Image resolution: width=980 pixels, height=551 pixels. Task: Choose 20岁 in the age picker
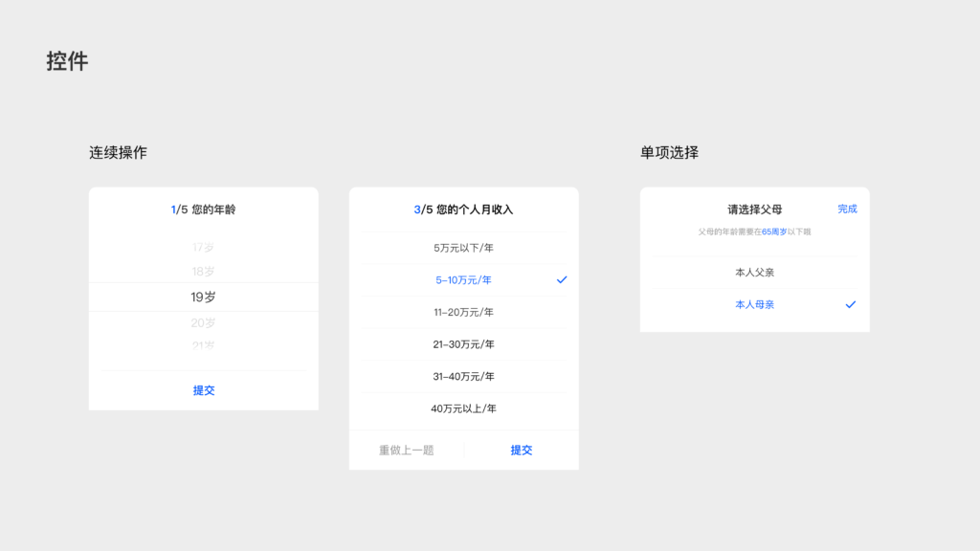coord(203,323)
